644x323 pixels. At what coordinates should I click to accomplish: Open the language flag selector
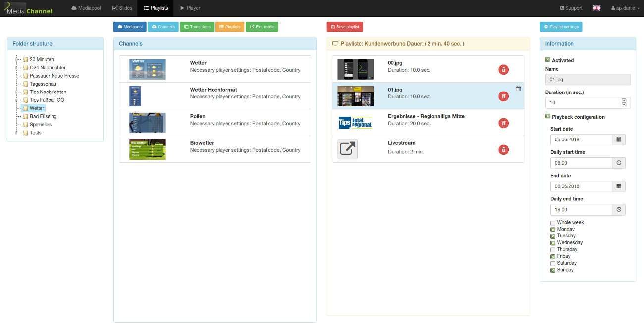coord(596,8)
